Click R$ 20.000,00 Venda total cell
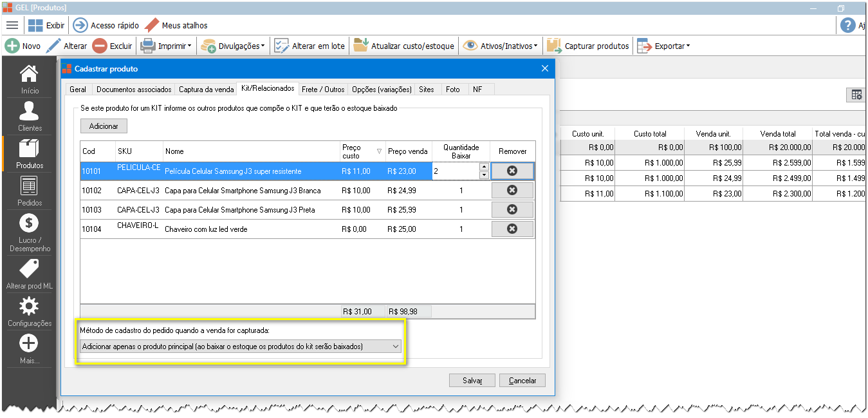 click(x=778, y=147)
